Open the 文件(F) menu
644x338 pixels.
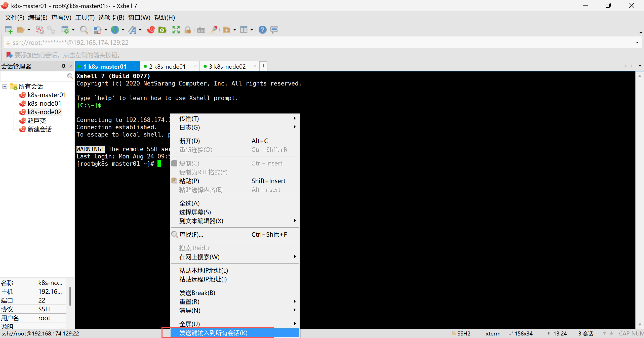tap(15, 18)
